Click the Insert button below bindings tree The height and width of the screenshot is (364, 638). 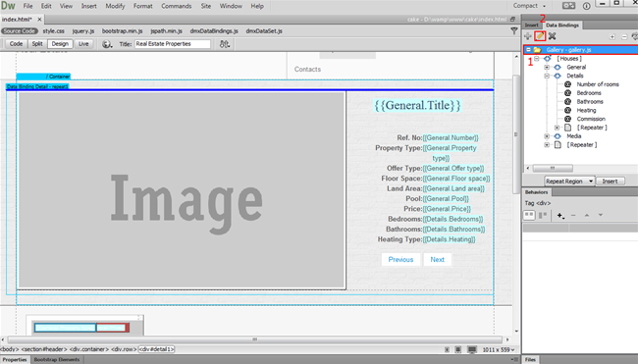(x=610, y=181)
